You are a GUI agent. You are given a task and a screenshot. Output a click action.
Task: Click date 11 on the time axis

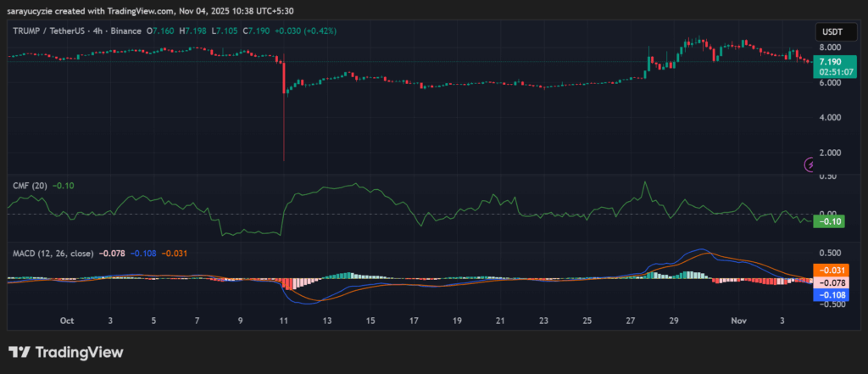[x=284, y=321]
